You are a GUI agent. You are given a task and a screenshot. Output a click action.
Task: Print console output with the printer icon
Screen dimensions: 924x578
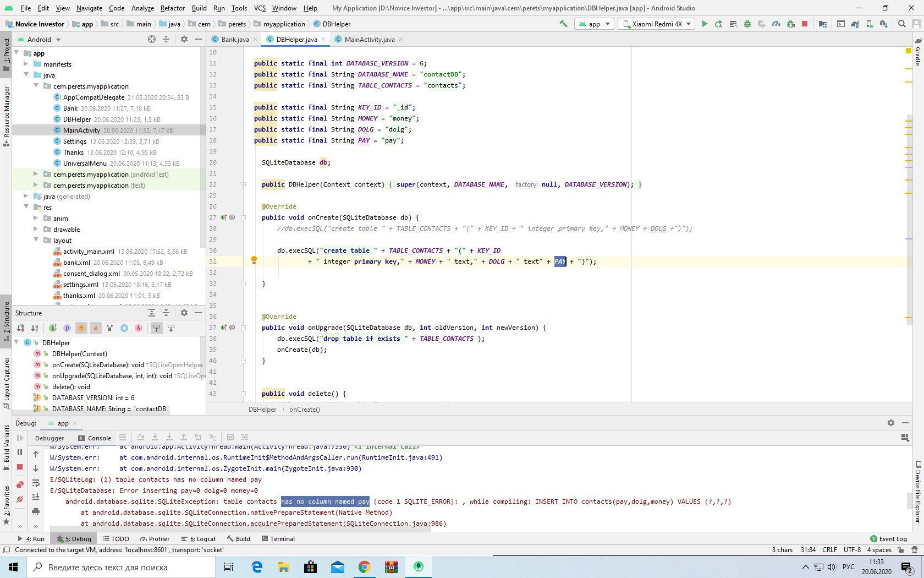tap(36, 512)
